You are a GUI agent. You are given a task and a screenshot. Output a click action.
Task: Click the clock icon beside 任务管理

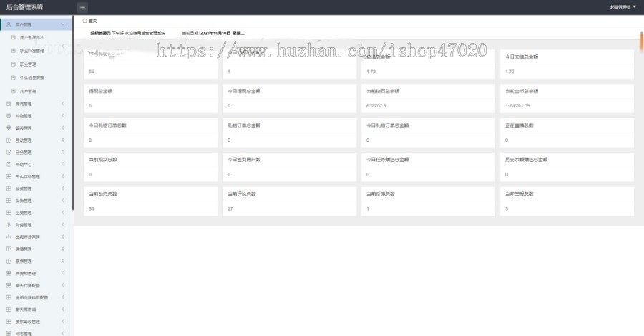tap(9, 152)
